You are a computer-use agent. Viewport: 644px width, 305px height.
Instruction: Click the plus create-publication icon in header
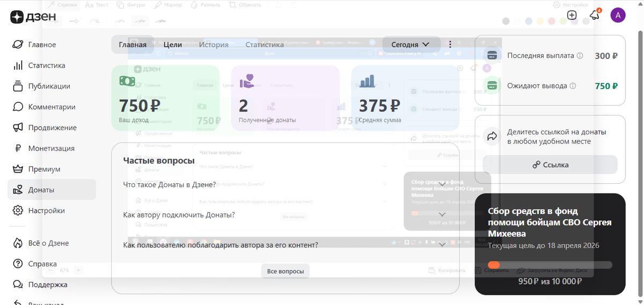(572, 15)
